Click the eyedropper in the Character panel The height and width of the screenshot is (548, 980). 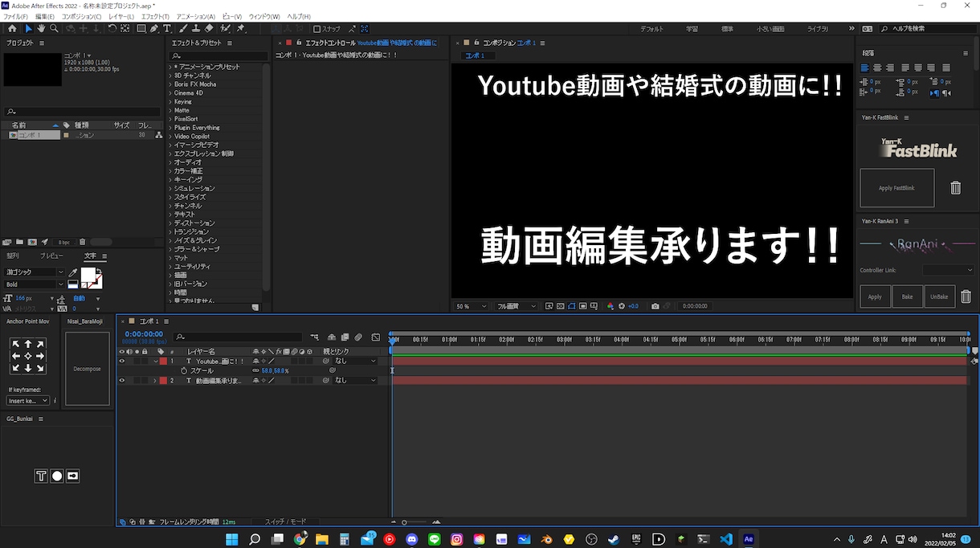click(x=73, y=273)
